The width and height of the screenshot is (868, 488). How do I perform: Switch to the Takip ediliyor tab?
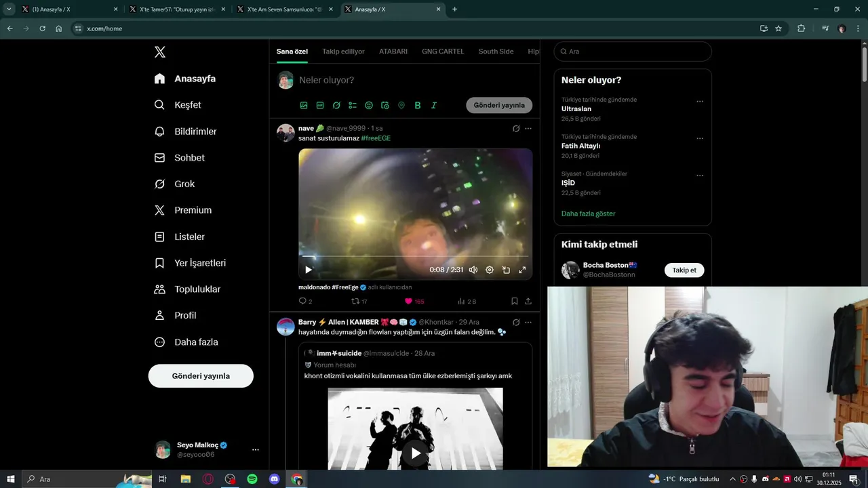[x=343, y=52]
